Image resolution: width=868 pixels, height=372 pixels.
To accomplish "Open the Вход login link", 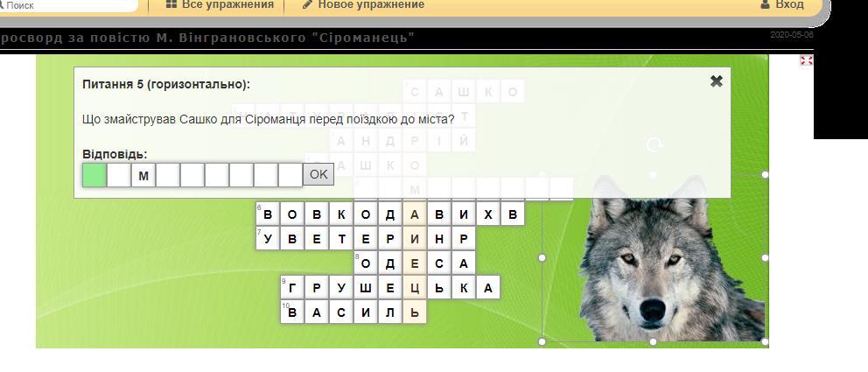I will [789, 5].
